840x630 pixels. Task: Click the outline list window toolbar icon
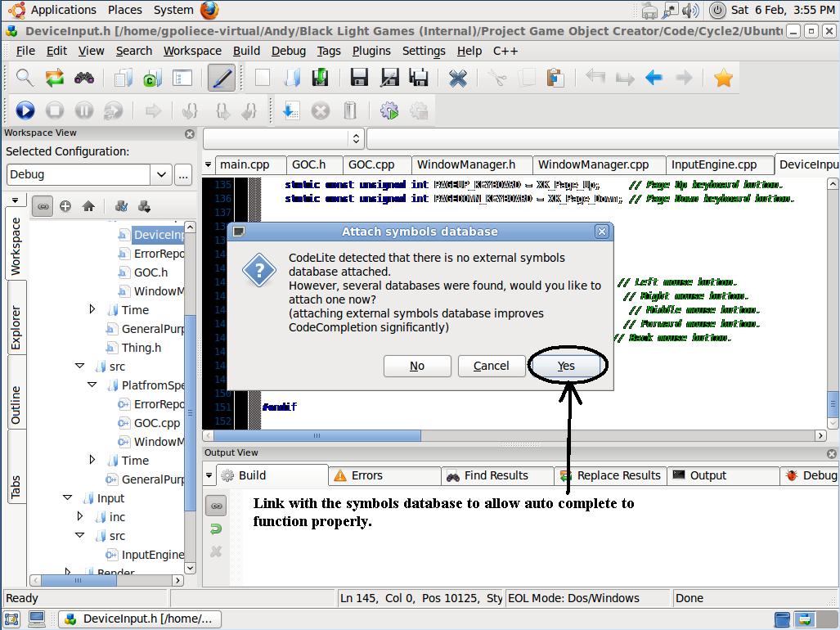point(182,79)
